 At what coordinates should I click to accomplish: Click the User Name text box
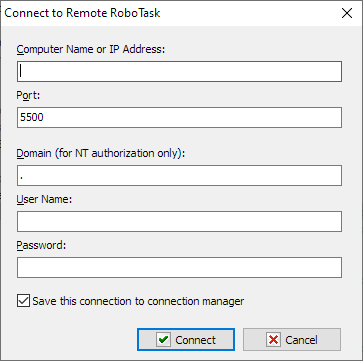pyautogui.click(x=179, y=221)
